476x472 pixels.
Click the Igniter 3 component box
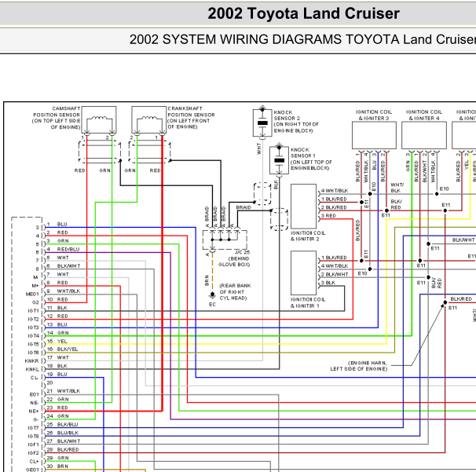[x=374, y=135]
